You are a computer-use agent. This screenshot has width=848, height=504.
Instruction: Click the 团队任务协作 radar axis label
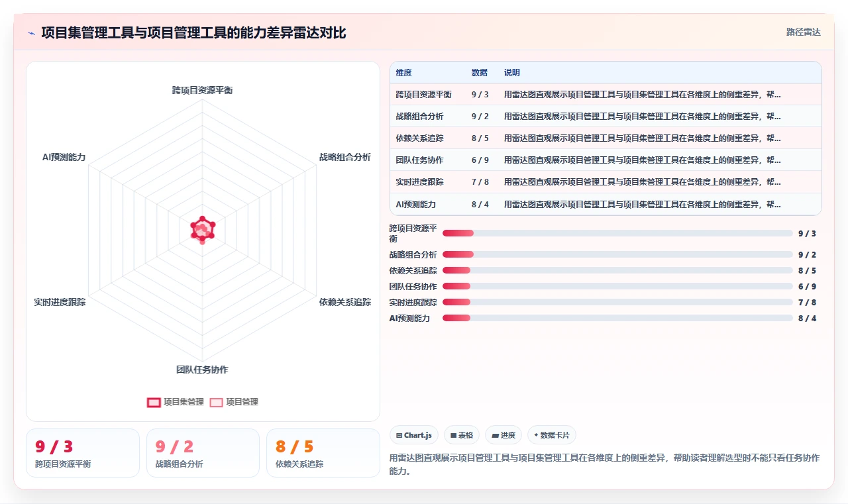point(202,370)
